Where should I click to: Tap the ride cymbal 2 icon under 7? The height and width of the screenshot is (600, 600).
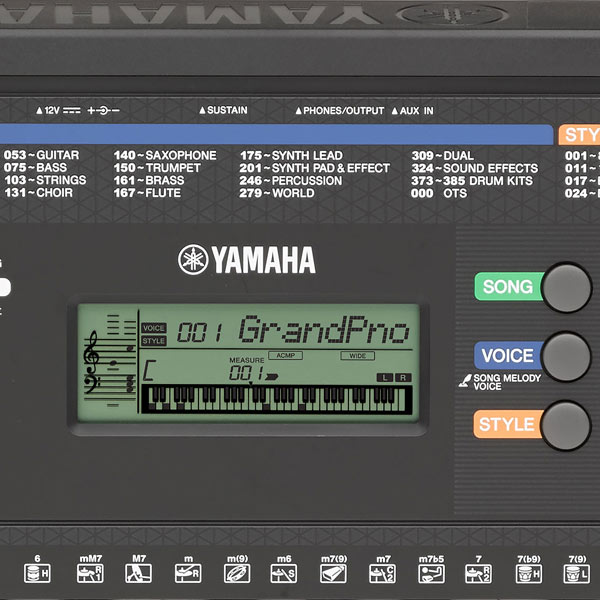click(478, 573)
